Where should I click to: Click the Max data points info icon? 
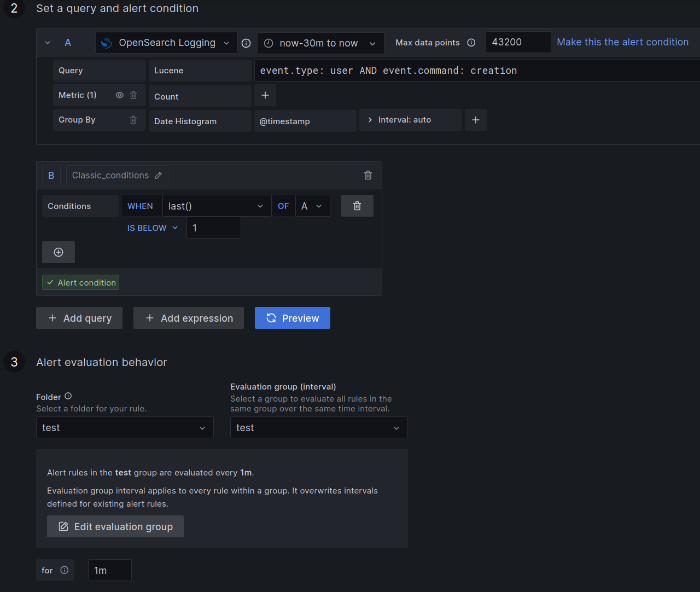(x=471, y=43)
